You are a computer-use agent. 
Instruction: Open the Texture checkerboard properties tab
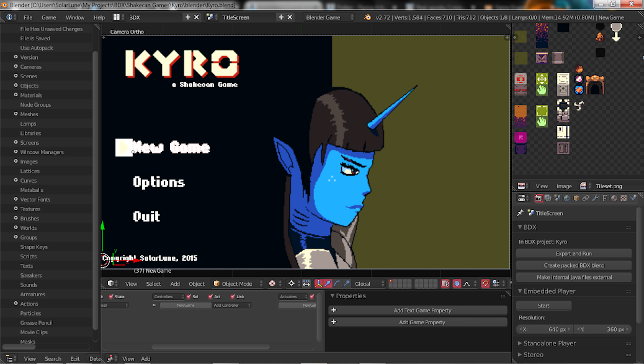[x=624, y=198]
